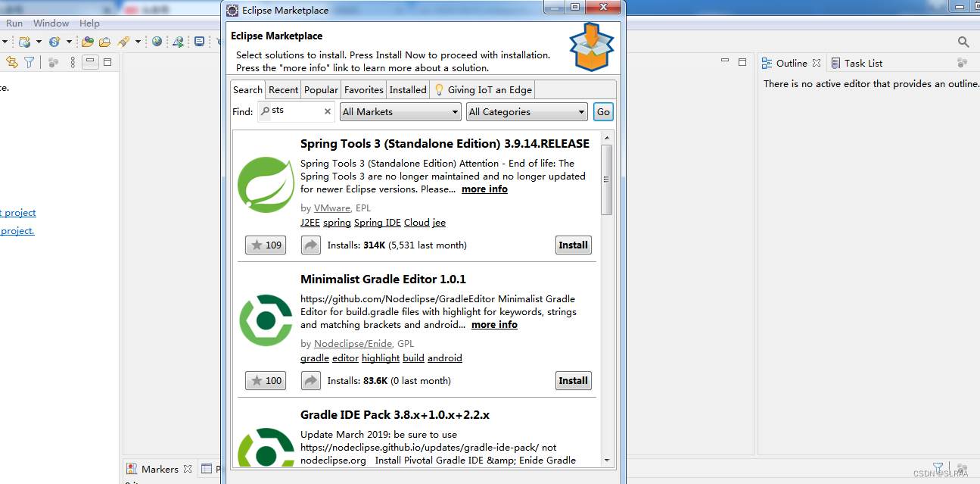980x484 pixels.
Task: Close the Outline view tab
Action: (817, 63)
